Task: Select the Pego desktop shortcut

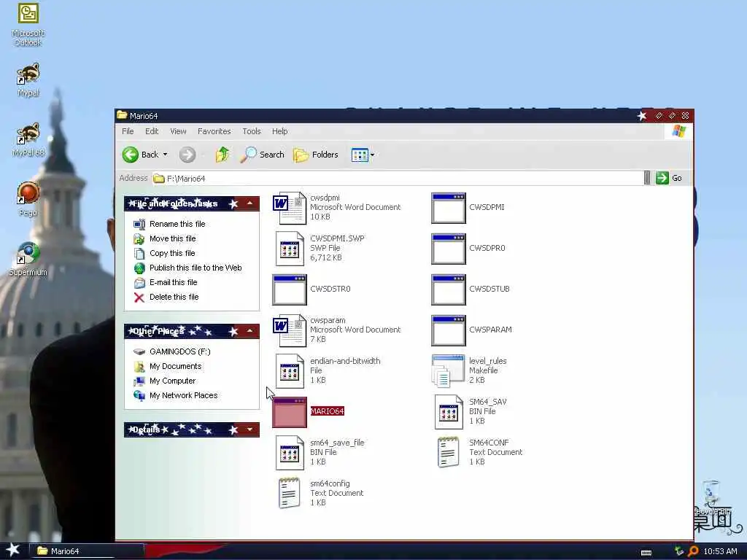Action: [28, 199]
